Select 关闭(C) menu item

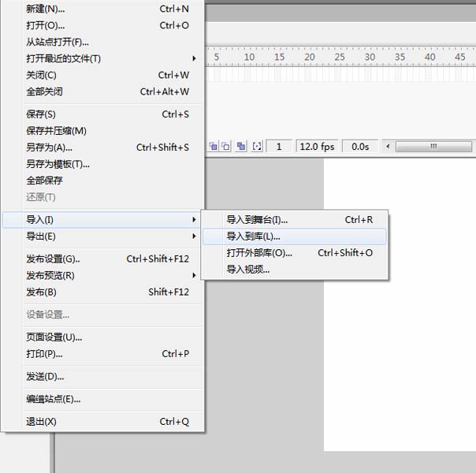(x=104, y=75)
